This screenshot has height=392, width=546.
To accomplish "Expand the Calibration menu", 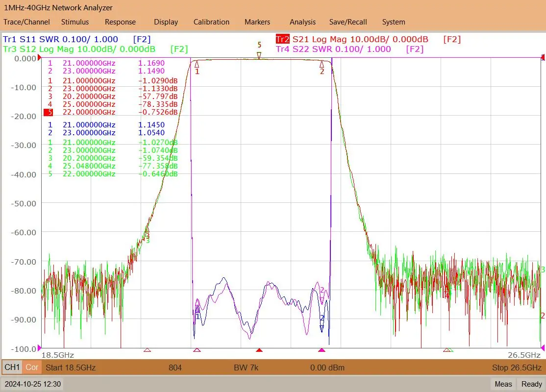I will point(211,22).
